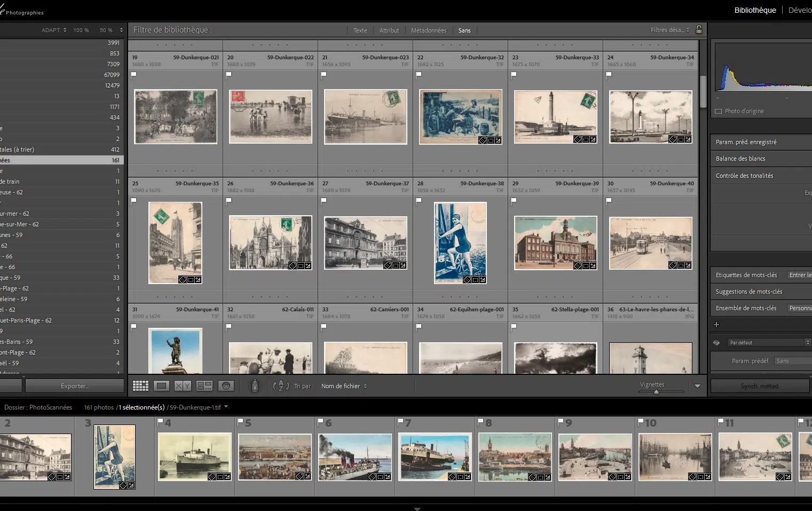Click develop adjustments badge on 59-Dunkerque-40
The image size is (812, 511).
coord(688,265)
